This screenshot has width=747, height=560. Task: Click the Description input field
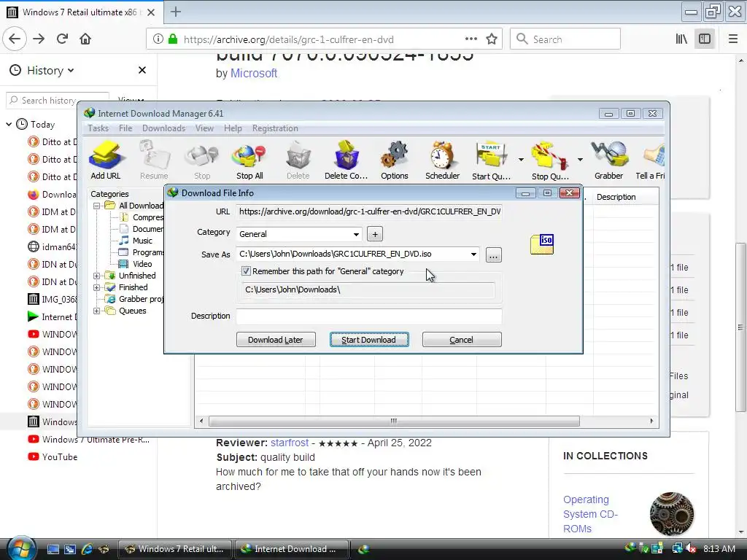tap(368, 316)
